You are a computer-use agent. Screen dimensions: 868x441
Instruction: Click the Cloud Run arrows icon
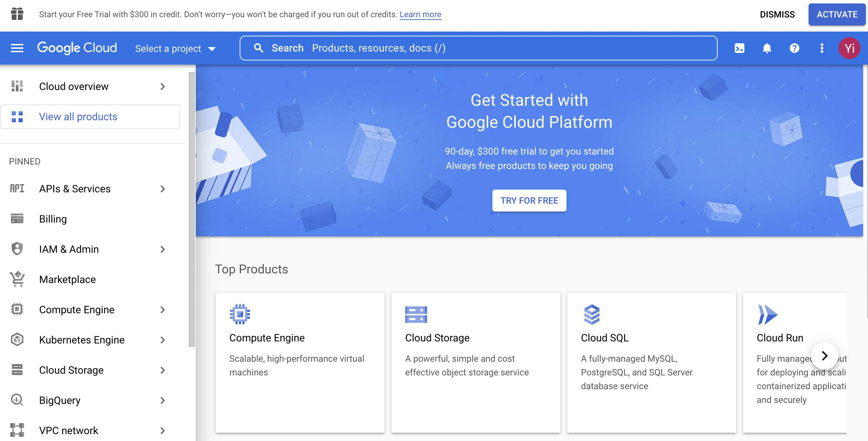coord(767,314)
